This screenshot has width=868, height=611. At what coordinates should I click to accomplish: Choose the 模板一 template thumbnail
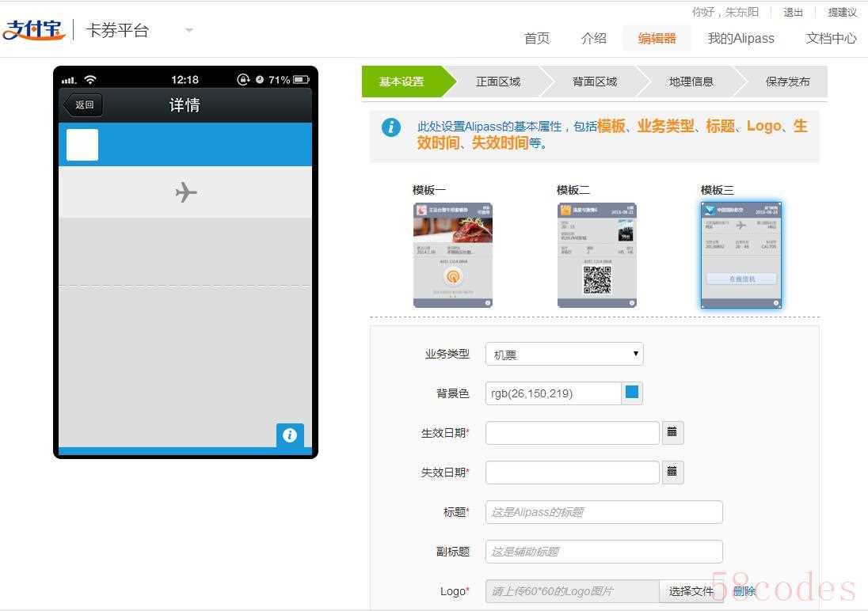(453, 255)
